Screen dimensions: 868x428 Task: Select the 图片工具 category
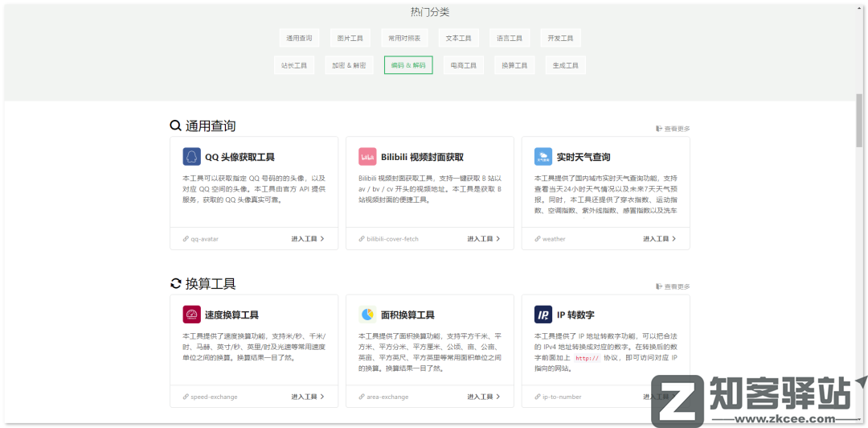tap(350, 39)
